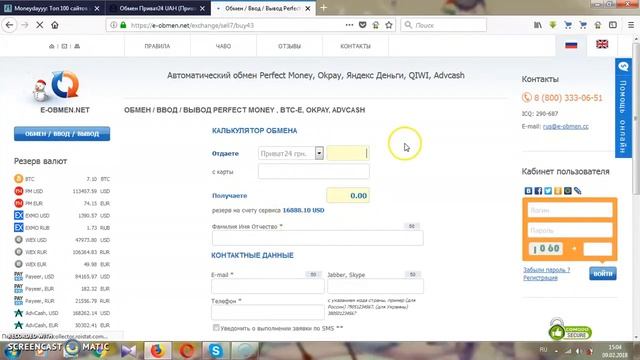Click the AdvCash USD reserve icon

18,313
